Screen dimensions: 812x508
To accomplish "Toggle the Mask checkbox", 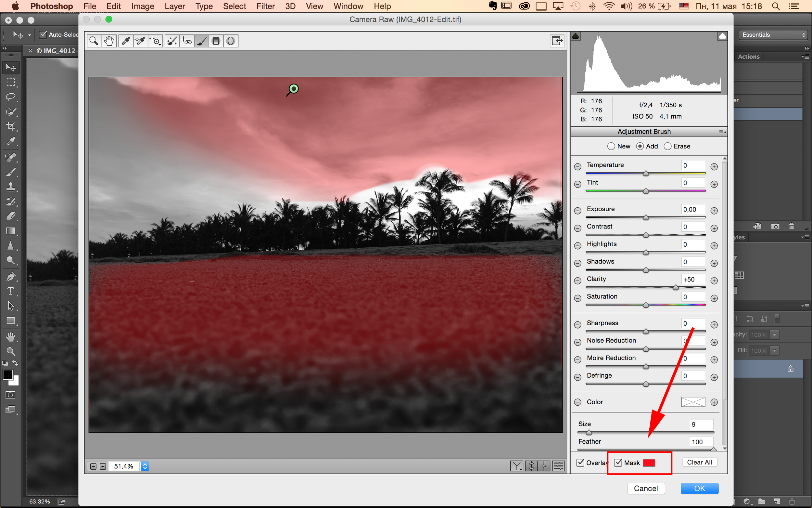I will click(x=618, y=462).
